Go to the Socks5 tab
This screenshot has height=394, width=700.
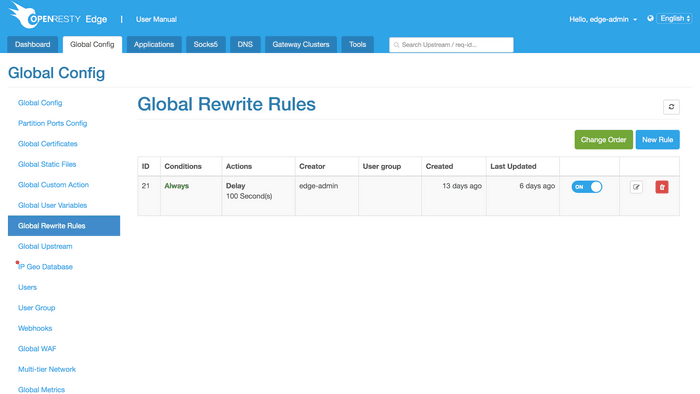(206, 45)
